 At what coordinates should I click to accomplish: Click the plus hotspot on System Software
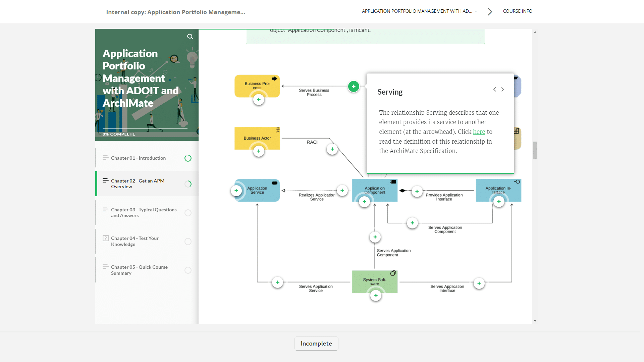(x=376, y=296)
